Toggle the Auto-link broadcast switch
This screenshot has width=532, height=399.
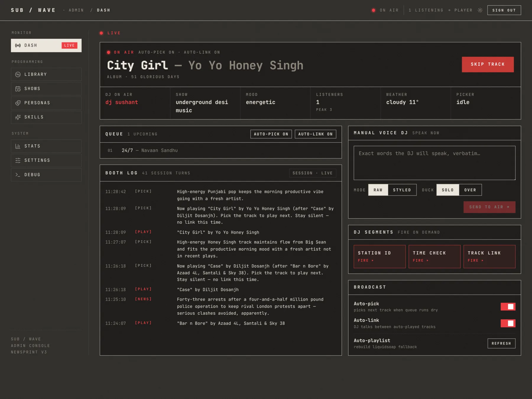coord(508,323)
